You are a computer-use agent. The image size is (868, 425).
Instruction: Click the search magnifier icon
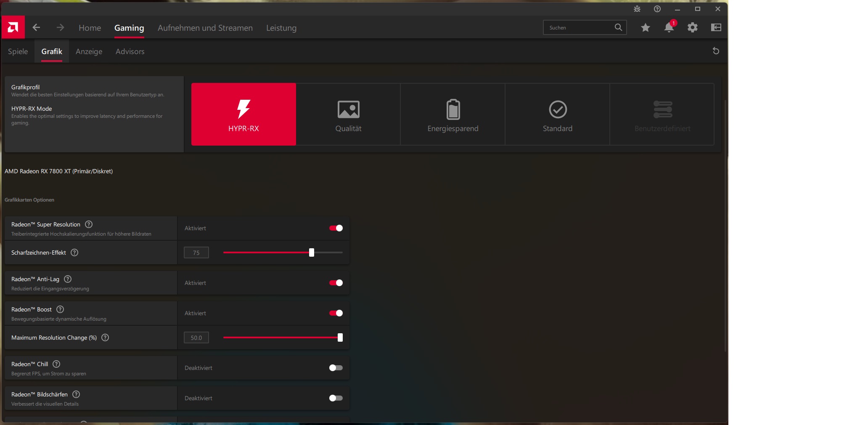click(x=618, y=27)
